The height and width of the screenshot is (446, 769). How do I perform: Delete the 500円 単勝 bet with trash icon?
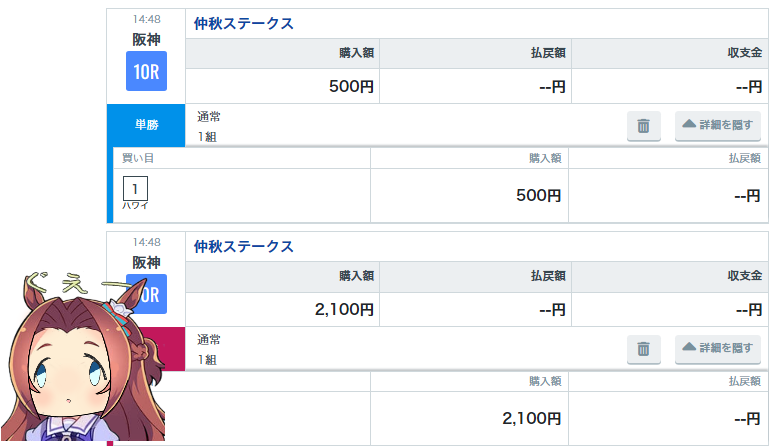click(643, 126)
